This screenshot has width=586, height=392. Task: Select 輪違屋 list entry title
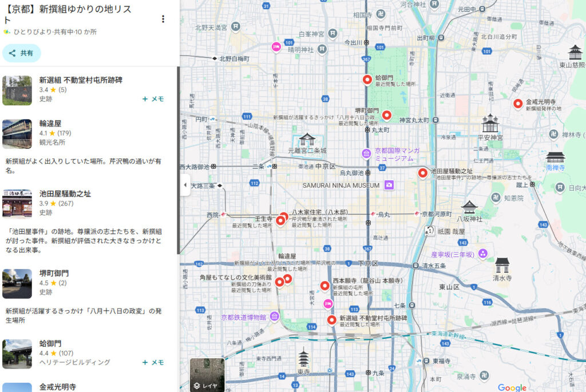[x=50, y=123]
